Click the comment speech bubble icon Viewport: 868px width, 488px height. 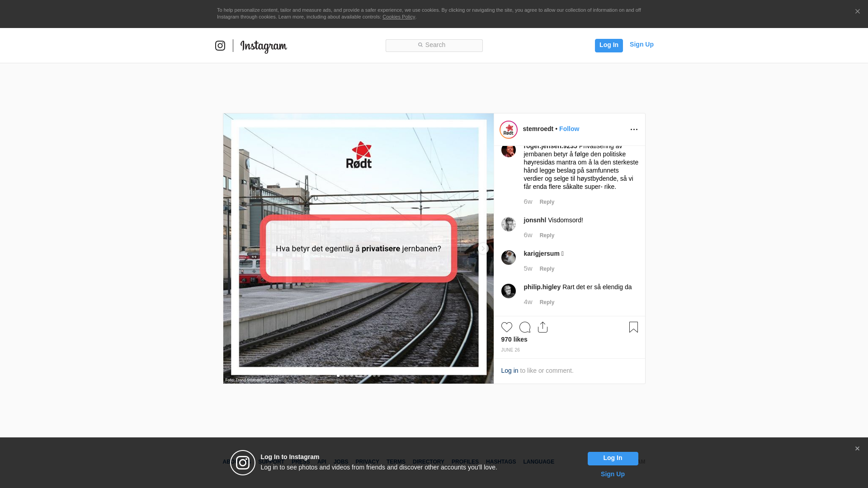point(524,327)
